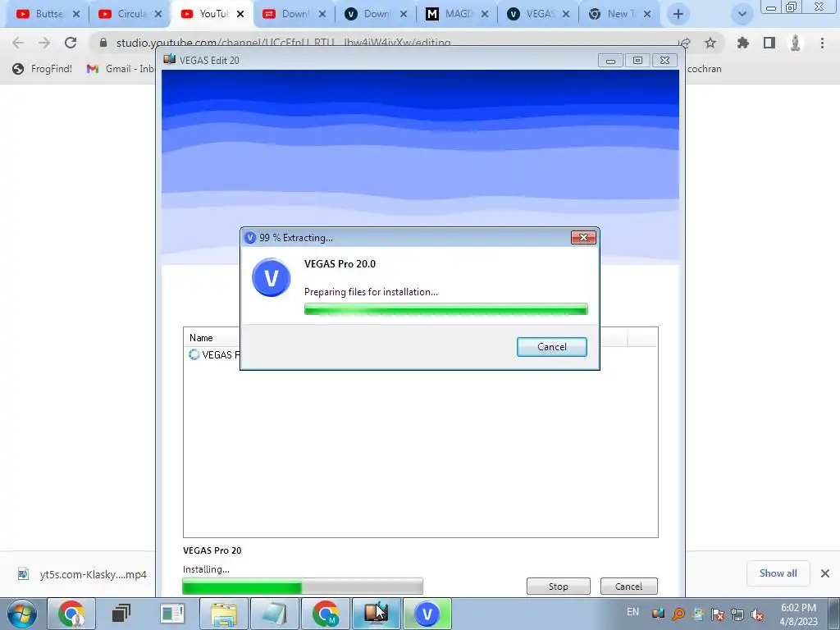Open the stacked windows taskbar icon
The height and width of the screenshot is (630, 840).
click(x=121, y=614)
